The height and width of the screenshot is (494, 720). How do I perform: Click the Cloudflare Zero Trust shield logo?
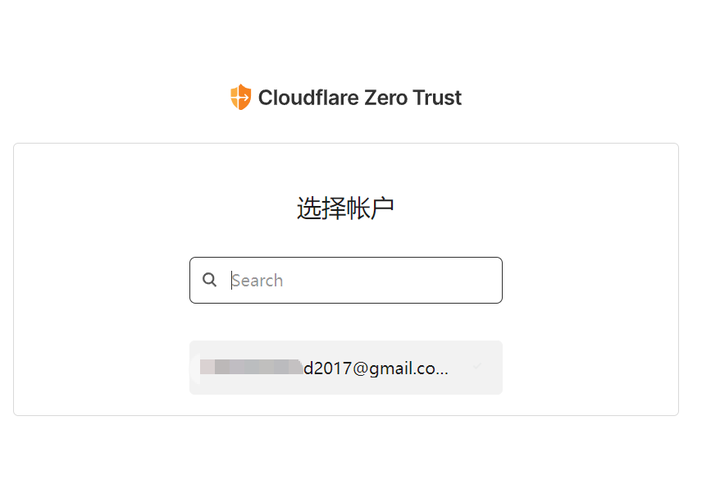241,97
